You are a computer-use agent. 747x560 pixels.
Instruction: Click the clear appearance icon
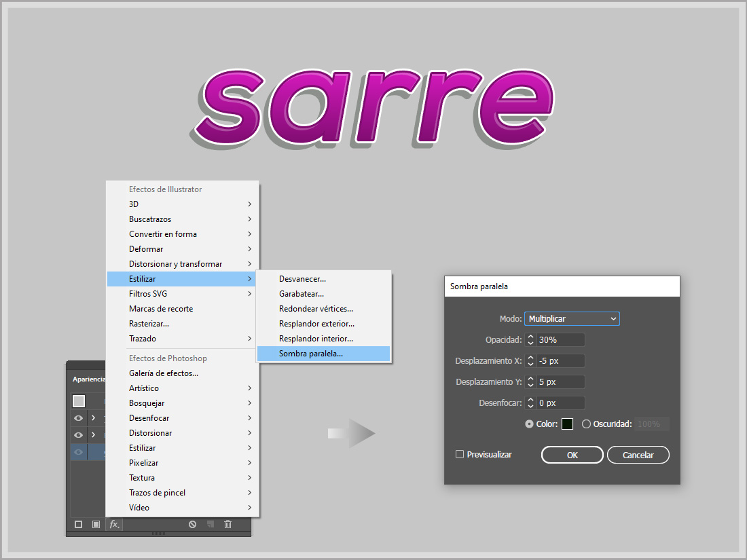click(193, 524)
